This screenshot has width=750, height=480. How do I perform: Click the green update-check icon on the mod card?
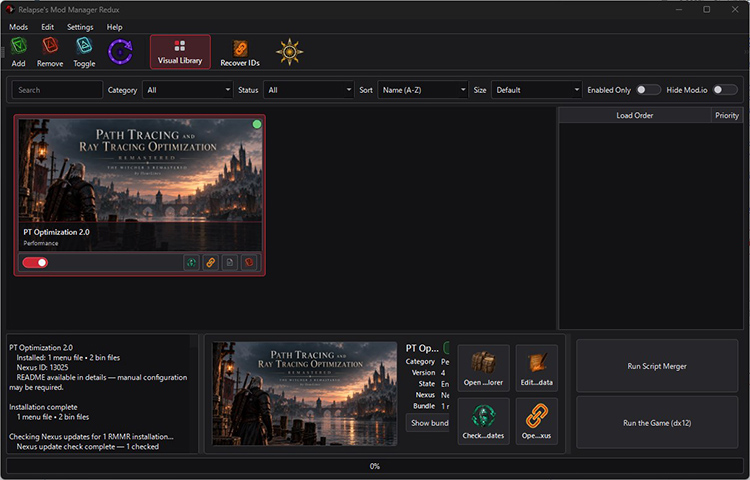pyautogui.click(x=191, y=262)
